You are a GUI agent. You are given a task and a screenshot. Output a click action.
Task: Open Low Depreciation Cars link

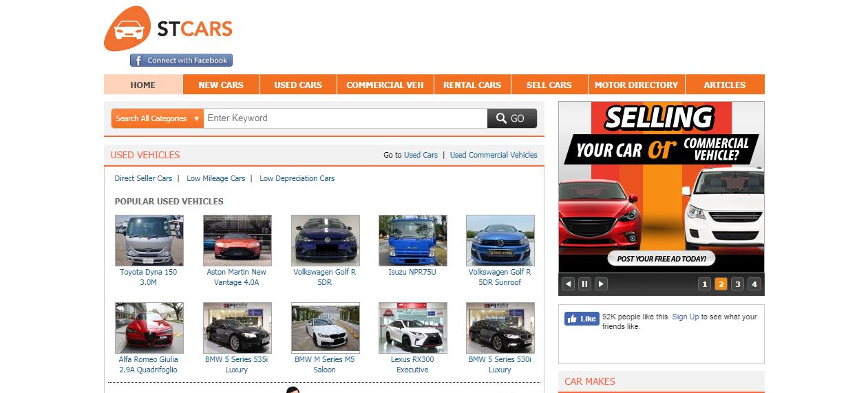pyautogui.click(x=297, y=178)
